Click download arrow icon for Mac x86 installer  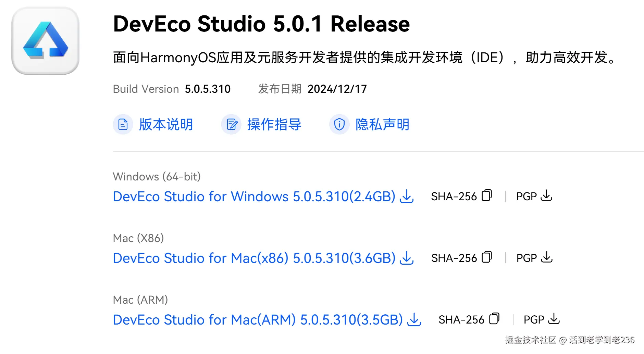coord(407,258)
